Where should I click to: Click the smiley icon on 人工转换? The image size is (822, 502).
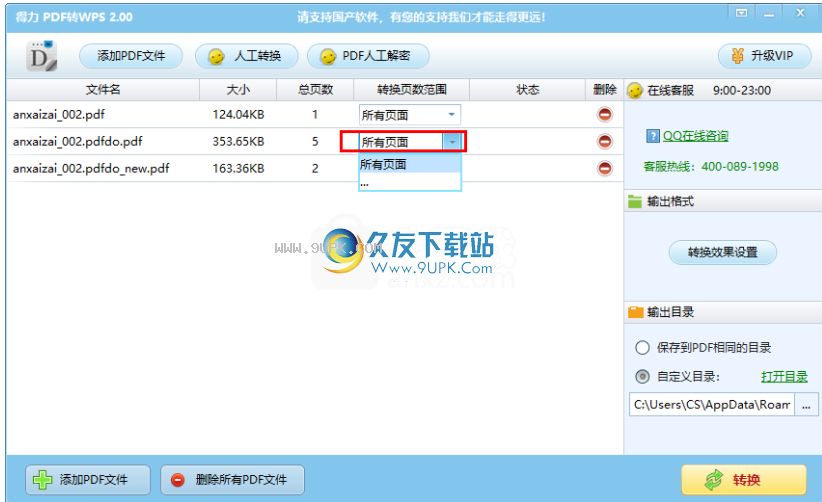pyautogui.click(x=215, y=57)
